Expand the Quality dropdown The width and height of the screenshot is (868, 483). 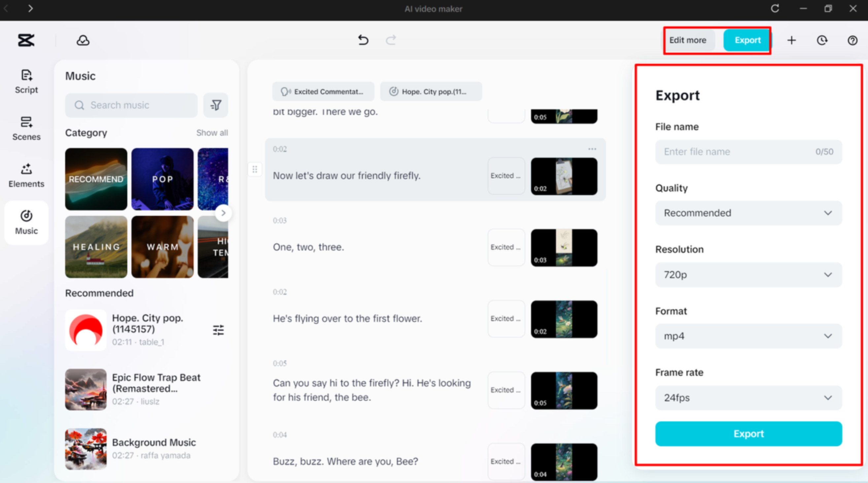point(748,213)
